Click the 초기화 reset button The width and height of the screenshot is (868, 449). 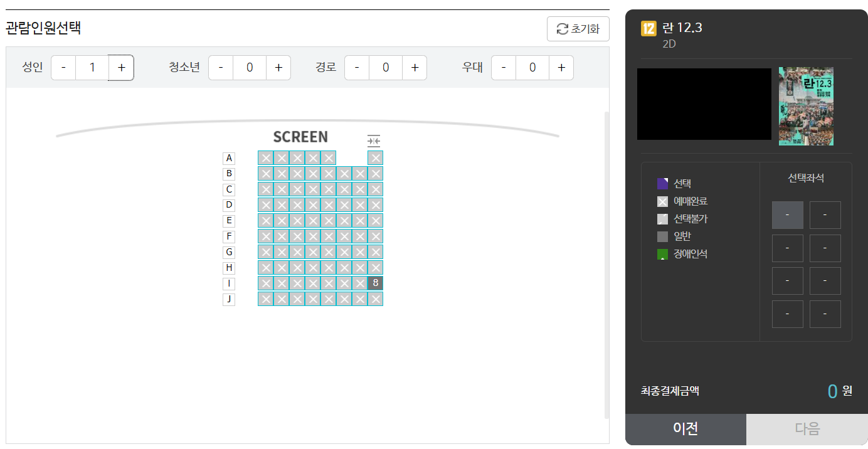pyautogui.click(x=578, y=29)
